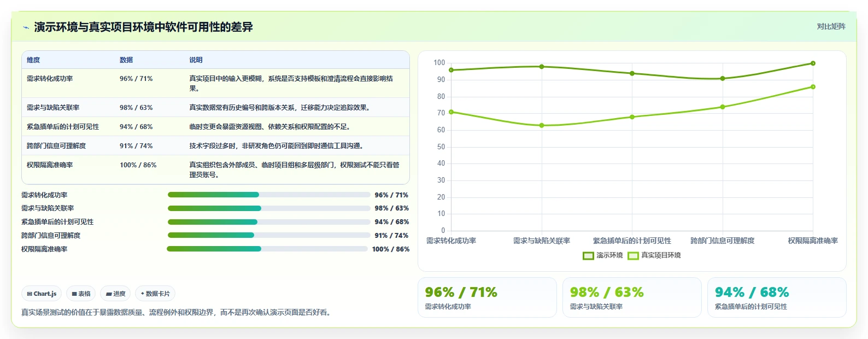Click the 表格 tag
The width and height of the screenshot is (868, 339).
click(81, 294)
